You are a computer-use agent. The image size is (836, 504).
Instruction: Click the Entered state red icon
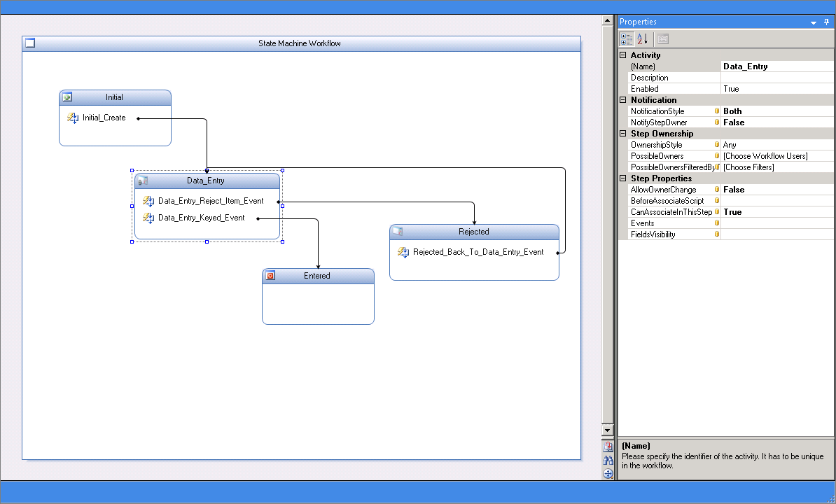(x=270, y=275)
